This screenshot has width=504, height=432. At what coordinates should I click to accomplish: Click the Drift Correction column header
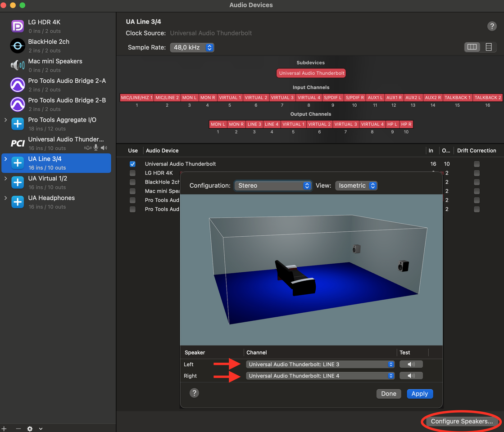coord(477,150)
